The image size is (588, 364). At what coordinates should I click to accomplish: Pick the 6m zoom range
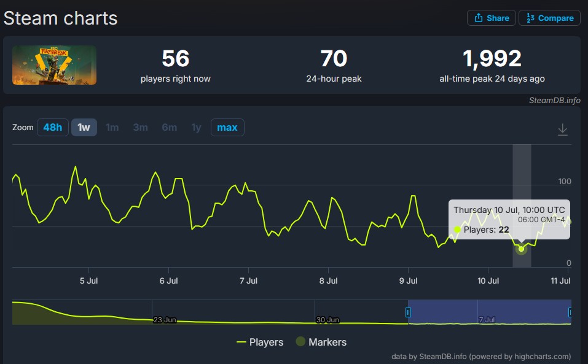coord(169,127)
